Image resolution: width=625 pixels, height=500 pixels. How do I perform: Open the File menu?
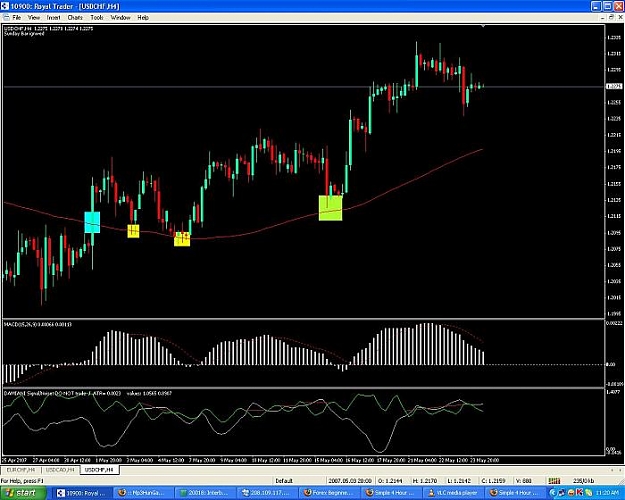[x=17, y=18]
